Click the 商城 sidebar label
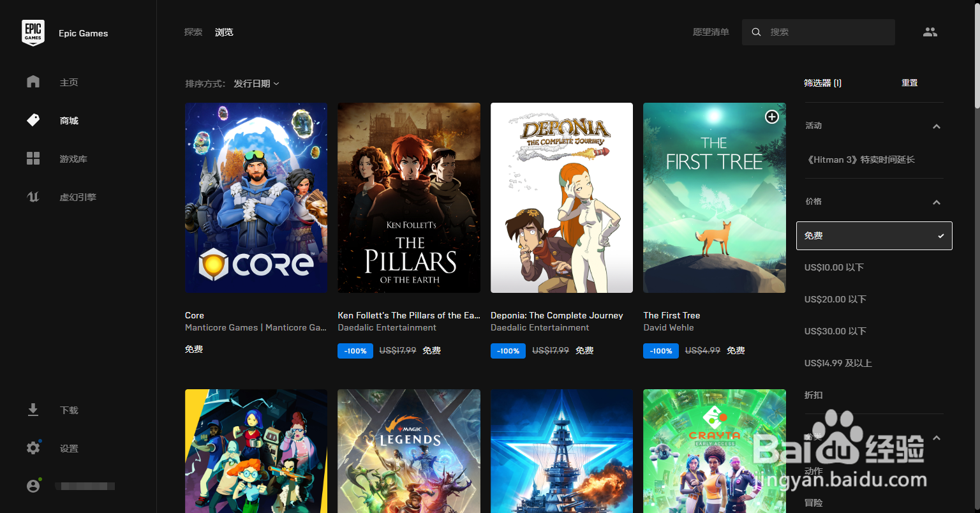 [69, 121]
